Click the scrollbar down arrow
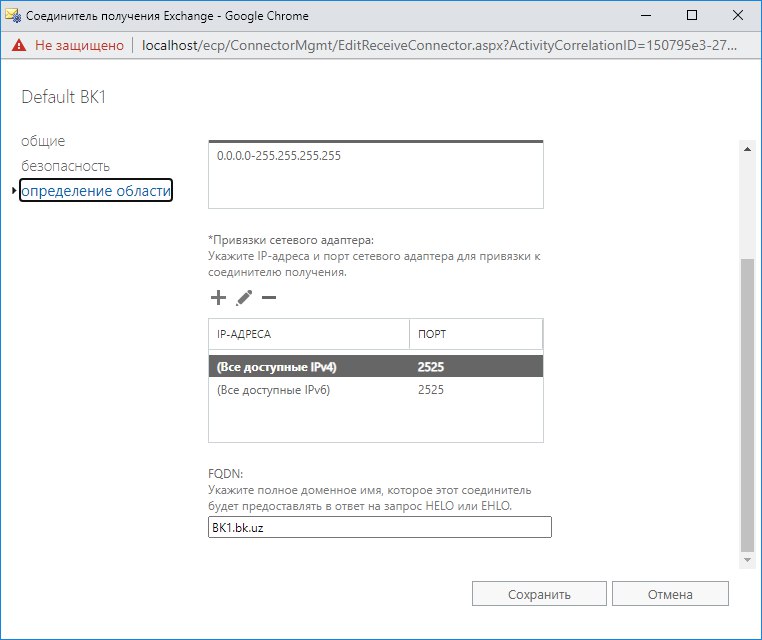762x640 pixels. 747,560
